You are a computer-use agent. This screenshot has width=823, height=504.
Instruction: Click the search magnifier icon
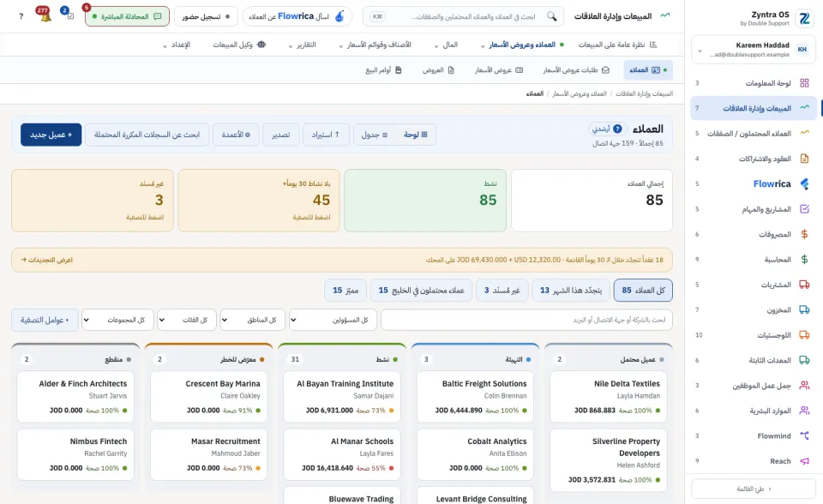click(x=551, y=16)
